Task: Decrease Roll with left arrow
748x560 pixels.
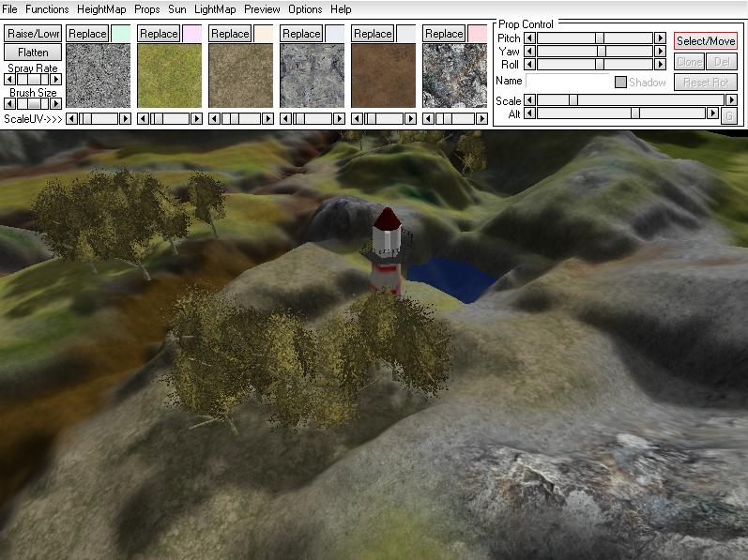Action: click(530, 65)
